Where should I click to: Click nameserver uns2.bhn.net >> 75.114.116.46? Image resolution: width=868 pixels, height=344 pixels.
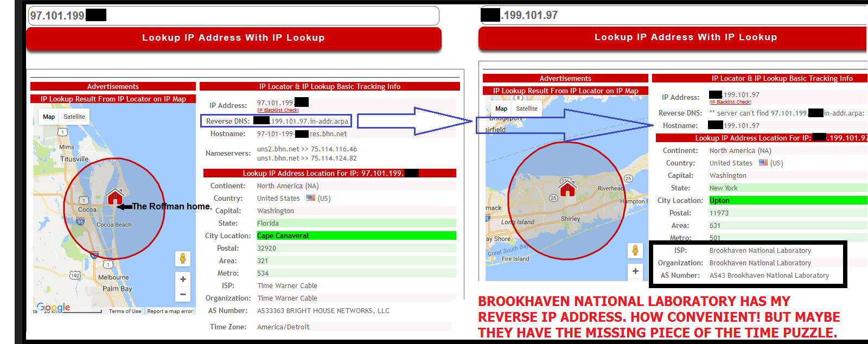pyautogui.click(x=307, y=149)
